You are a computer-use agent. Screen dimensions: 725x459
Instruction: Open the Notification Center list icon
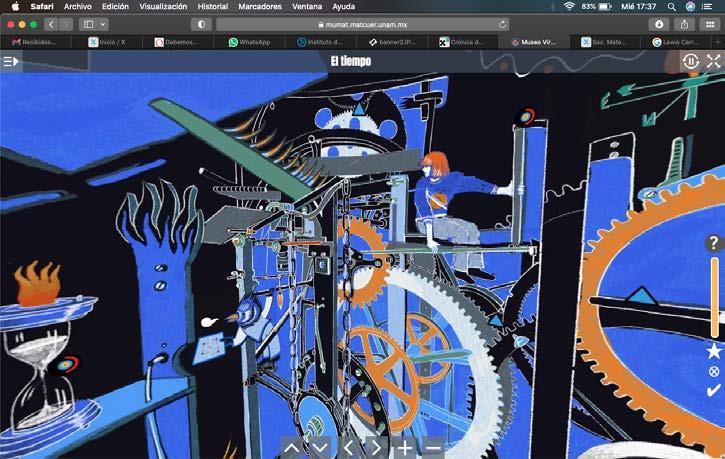pyautogui.click(x=707, y=6)
